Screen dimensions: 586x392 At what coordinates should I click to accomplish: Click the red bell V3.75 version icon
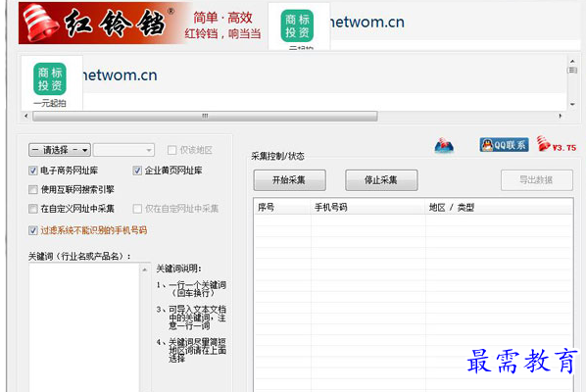[556, 144]
